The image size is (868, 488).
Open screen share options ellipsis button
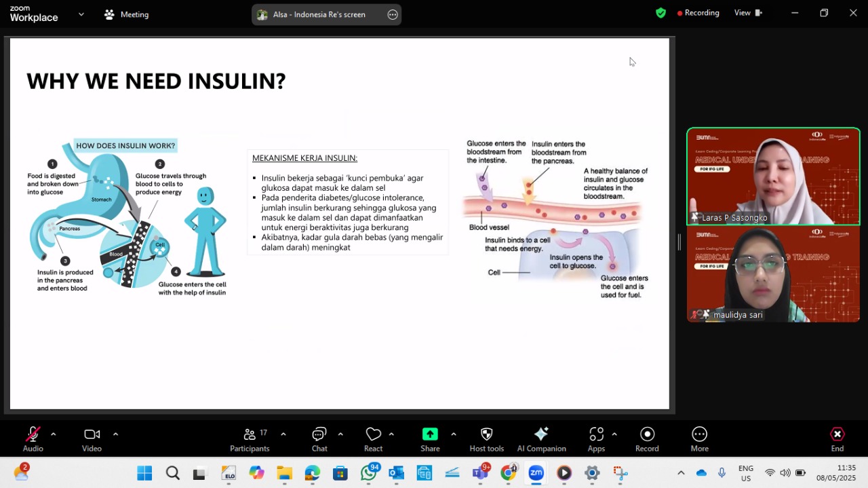click(x=393, y=15)
